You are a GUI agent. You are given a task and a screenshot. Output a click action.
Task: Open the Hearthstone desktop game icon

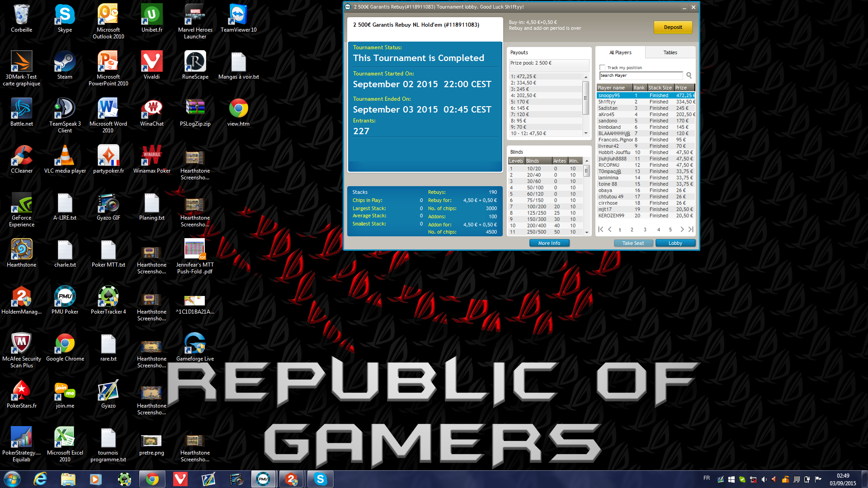(21, 253)
